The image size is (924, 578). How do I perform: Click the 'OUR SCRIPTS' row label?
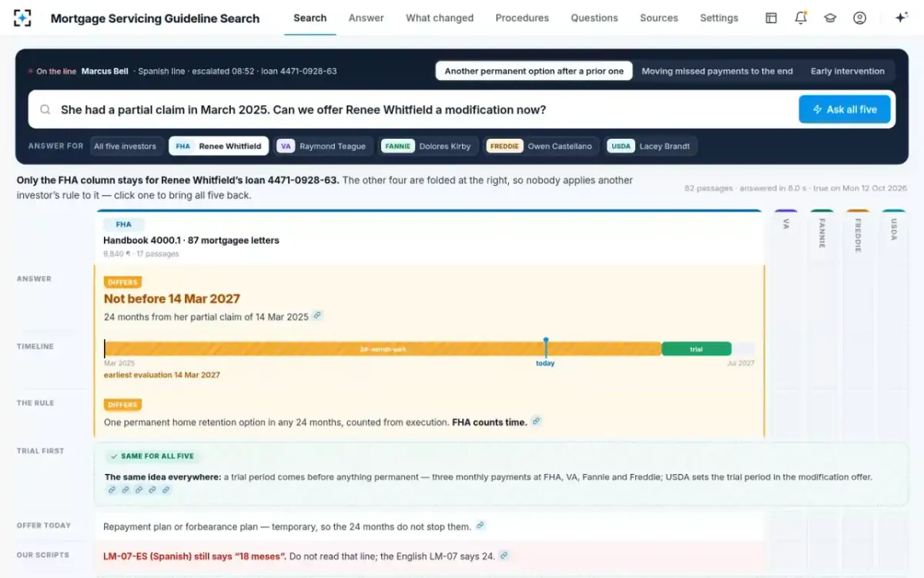click(43, 555)
